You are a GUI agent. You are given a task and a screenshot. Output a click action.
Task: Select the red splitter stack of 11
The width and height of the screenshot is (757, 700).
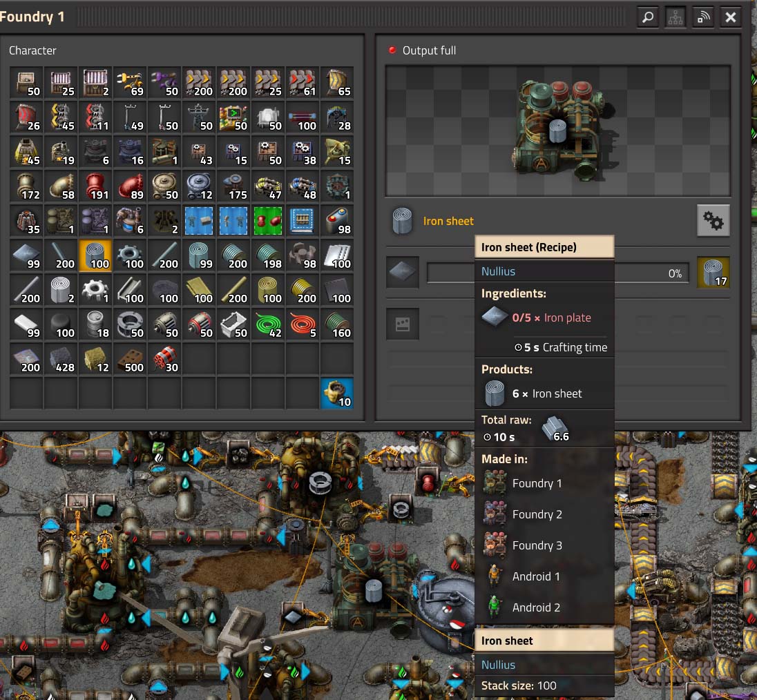pos(95,118)
